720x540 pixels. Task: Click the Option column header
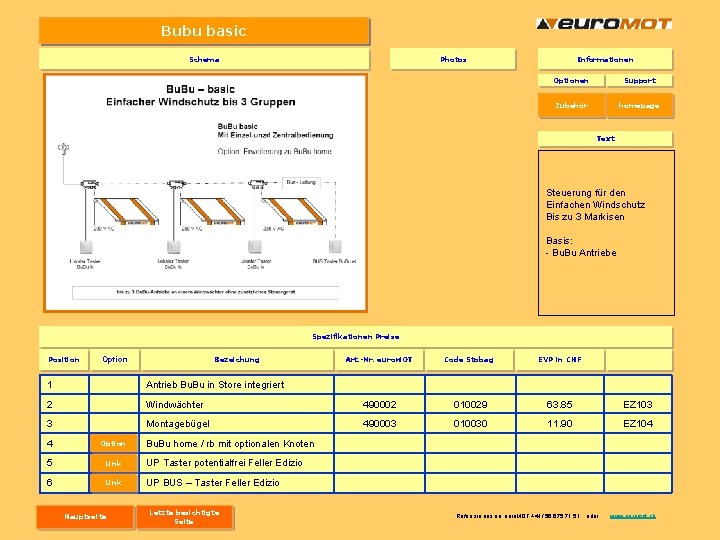pos(115,360)
